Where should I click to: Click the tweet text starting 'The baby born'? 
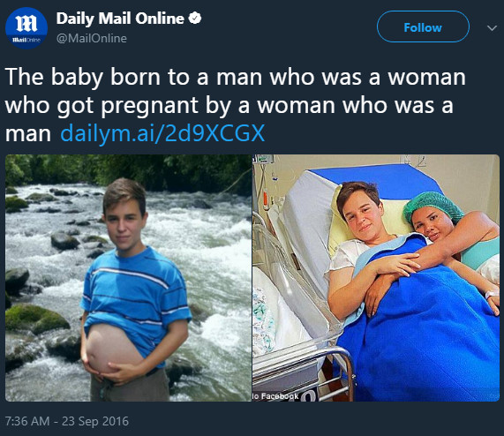coord(236,105)
